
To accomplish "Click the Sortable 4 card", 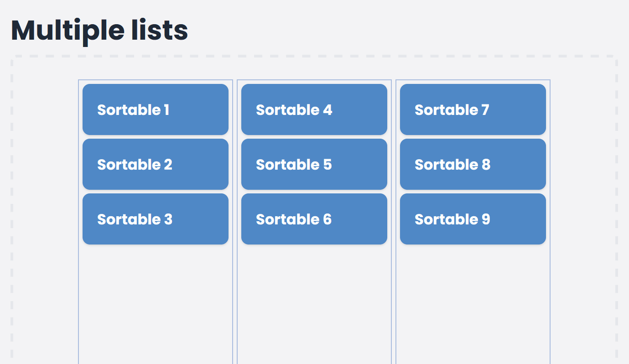I will pos(314,109).
